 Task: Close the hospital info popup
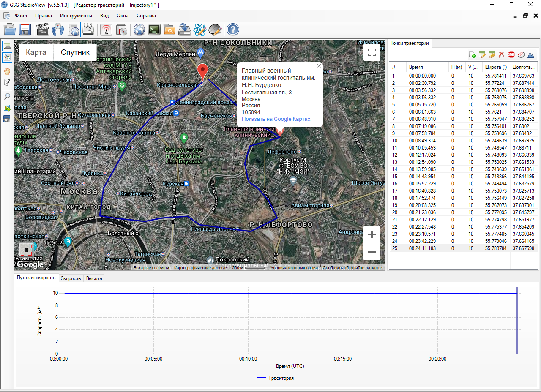point(319,65)
